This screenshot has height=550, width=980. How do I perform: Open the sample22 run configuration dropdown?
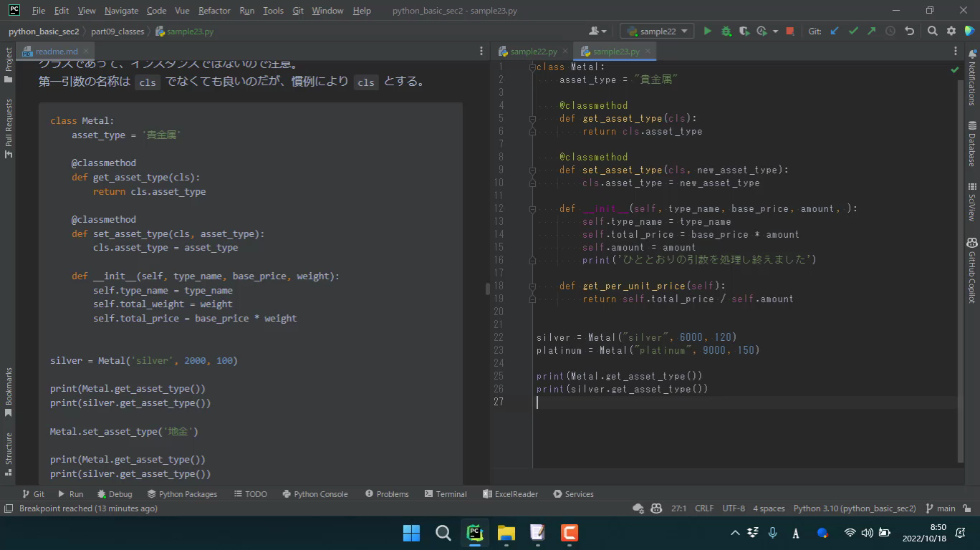(x=657, y=31)
